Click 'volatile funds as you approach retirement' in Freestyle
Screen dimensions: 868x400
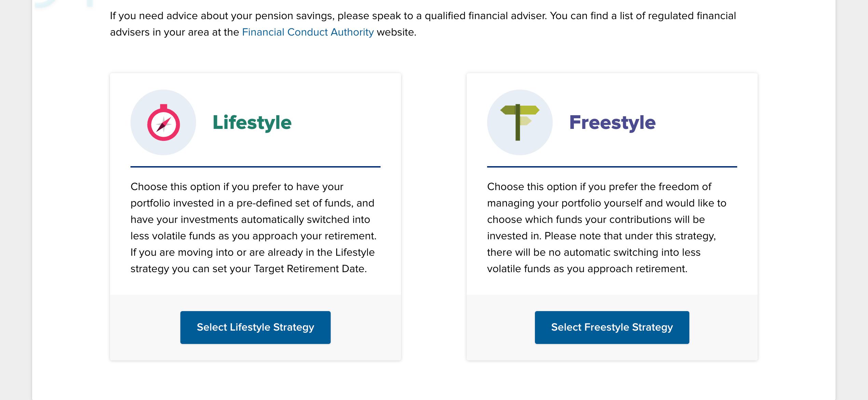(x=587, y=269)
